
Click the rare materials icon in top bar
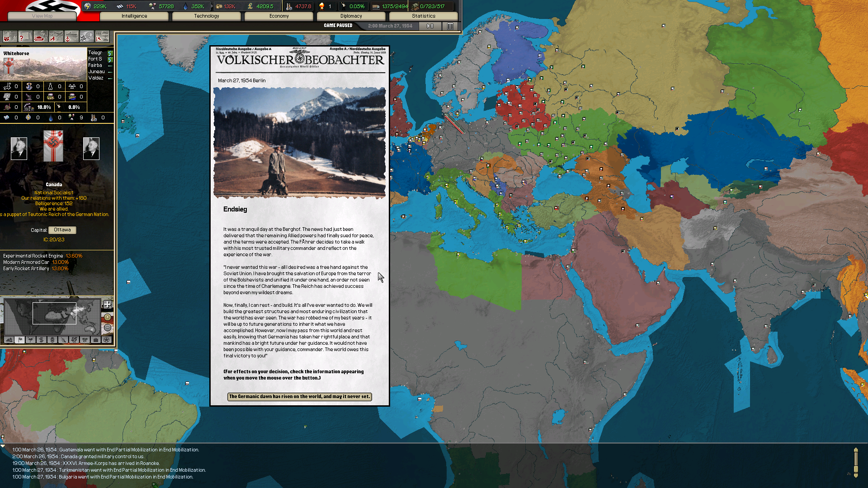click(152, 6)
